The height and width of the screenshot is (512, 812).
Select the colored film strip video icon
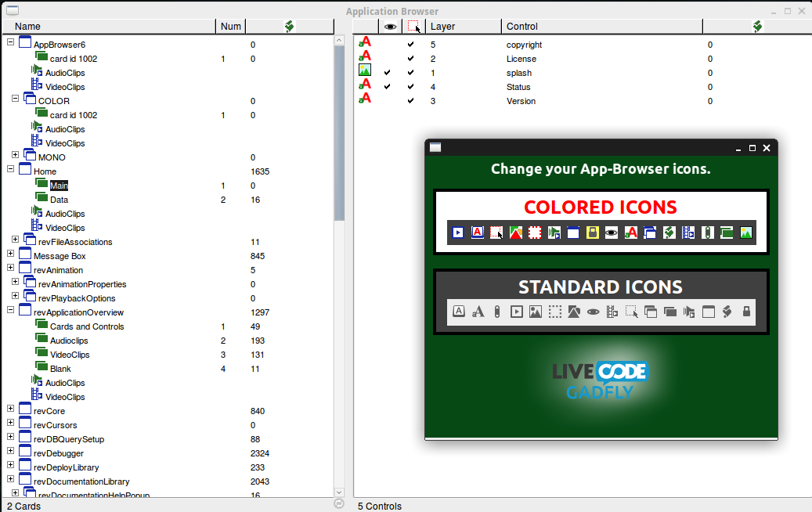(688, 233)
